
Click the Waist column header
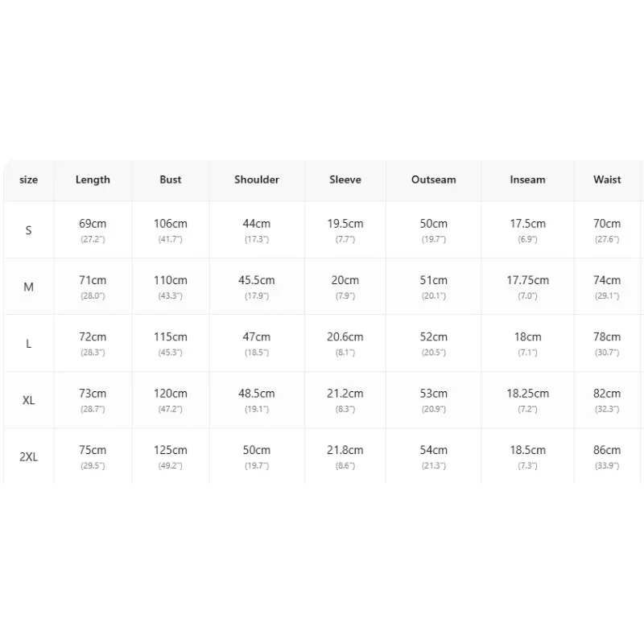(x=607, y=180)
